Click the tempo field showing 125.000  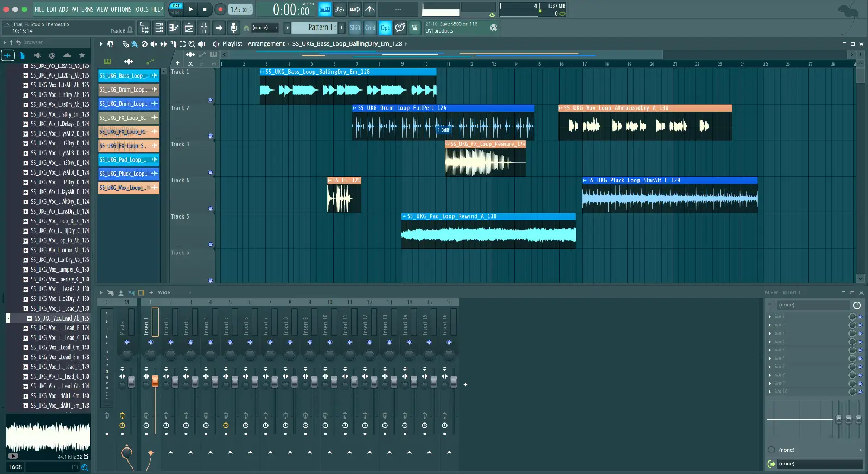click(x=240, y=9)
